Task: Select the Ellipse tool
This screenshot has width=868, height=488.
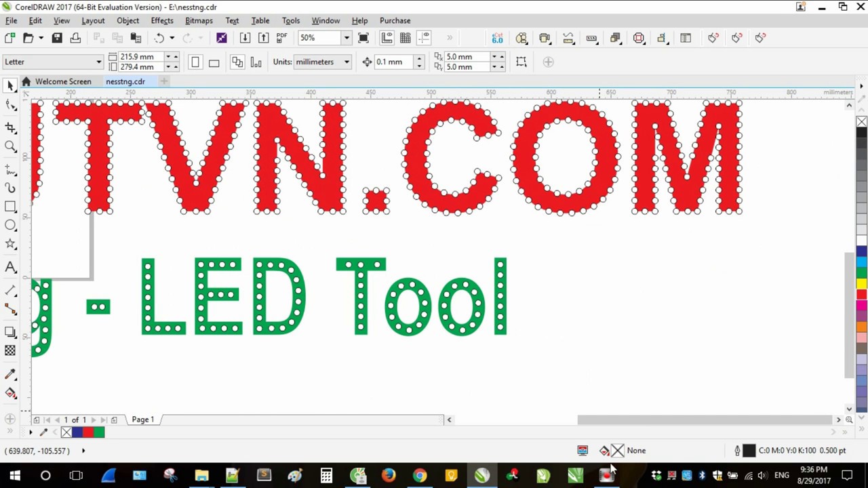Action: pyautogui.click(x=10, y=225)
